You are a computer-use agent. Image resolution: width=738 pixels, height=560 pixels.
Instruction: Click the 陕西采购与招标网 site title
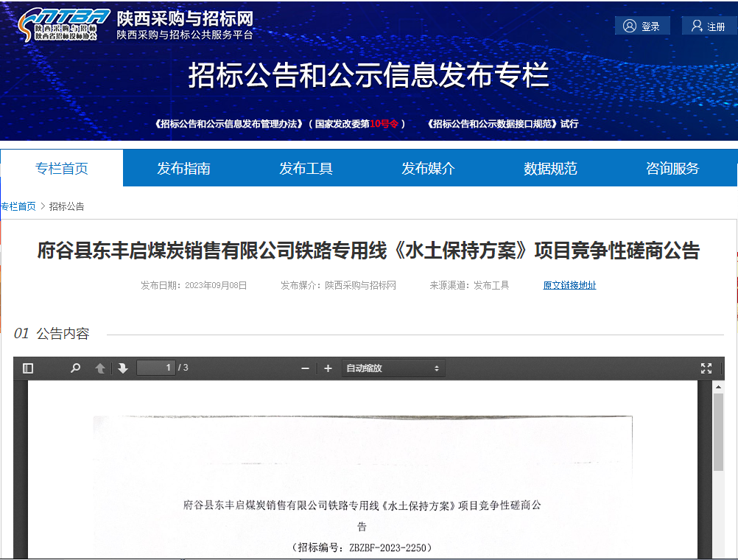pos(185,19)
